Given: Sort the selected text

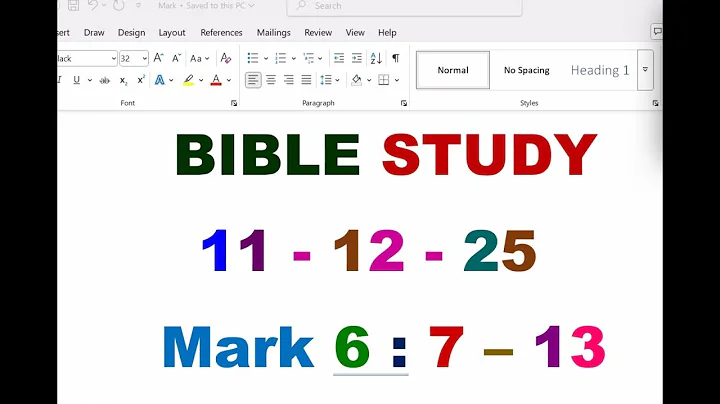Looking at the screenshot, I should click(376, 58).
